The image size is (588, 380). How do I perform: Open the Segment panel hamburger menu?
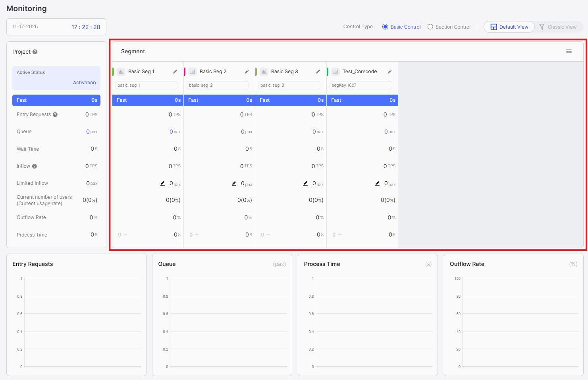point(569,51)
